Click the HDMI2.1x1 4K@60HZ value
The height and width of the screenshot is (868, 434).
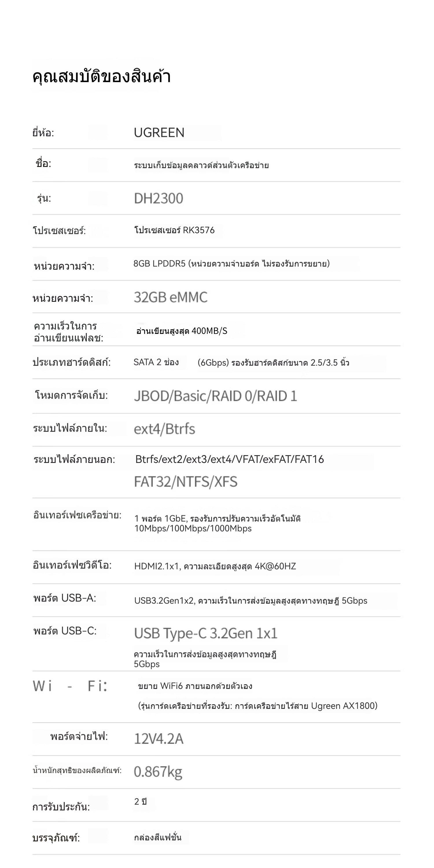(215, 566)
